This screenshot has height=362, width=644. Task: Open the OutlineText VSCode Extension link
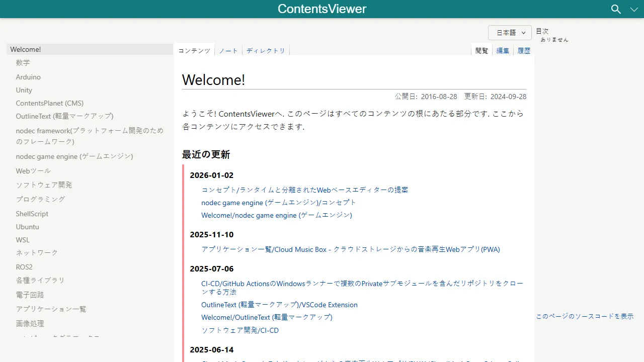pyautogui.click(x=279, y=305)
